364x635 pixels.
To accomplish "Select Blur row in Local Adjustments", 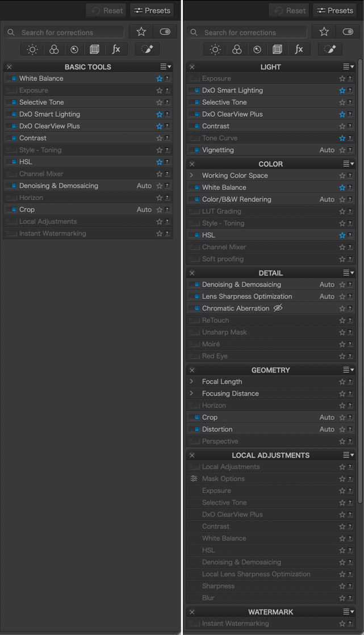I will 271,598.
